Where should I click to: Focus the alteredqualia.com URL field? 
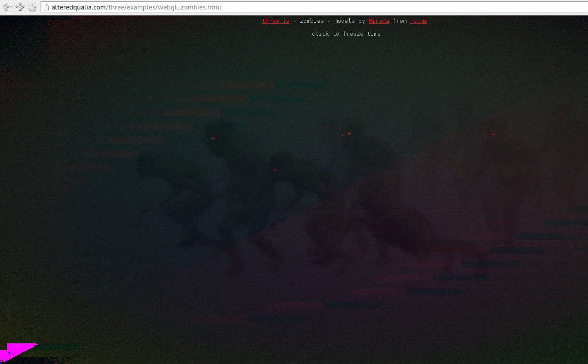pyautogui.click(x=301, y=7)
